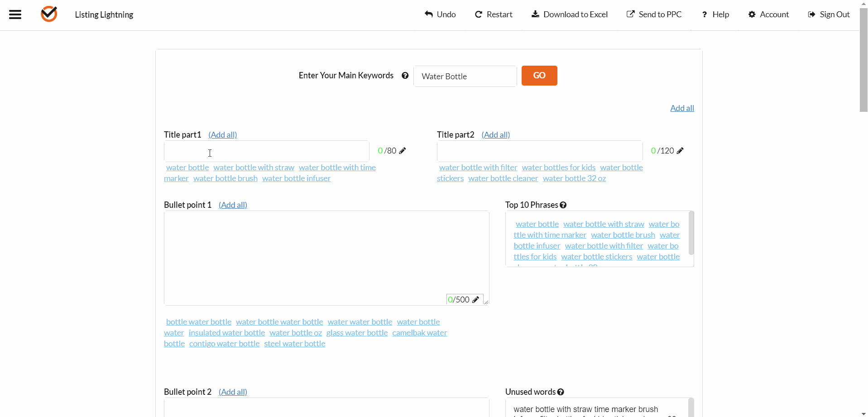Click help icon beside Main Keywords
The width and height of the screenshot is (868, 417).
[405, 76]
